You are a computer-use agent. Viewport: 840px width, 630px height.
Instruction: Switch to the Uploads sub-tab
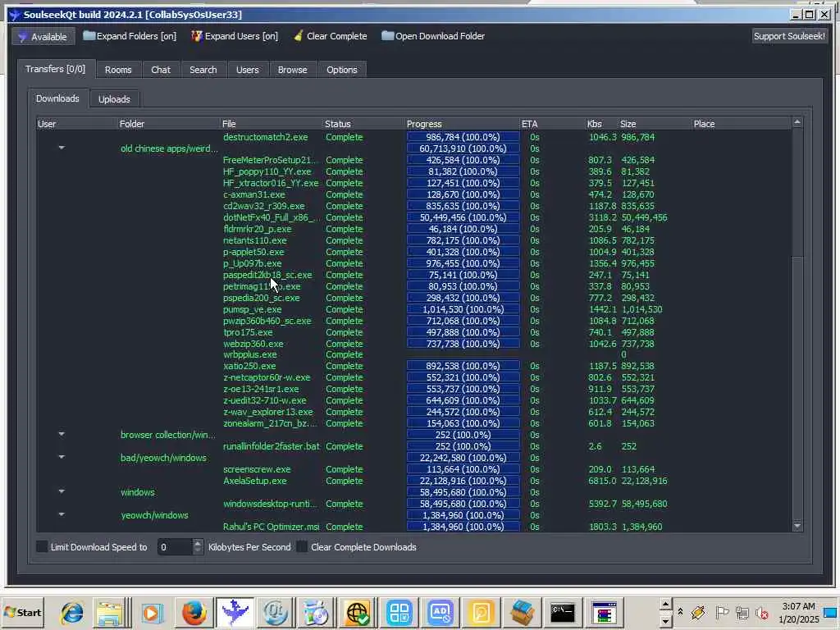click(x=114, y=99)
